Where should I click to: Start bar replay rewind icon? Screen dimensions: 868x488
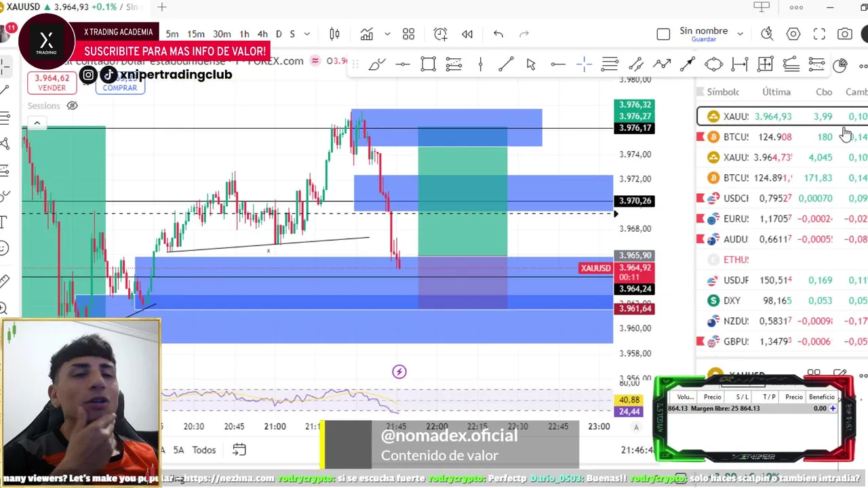[467, 34]
